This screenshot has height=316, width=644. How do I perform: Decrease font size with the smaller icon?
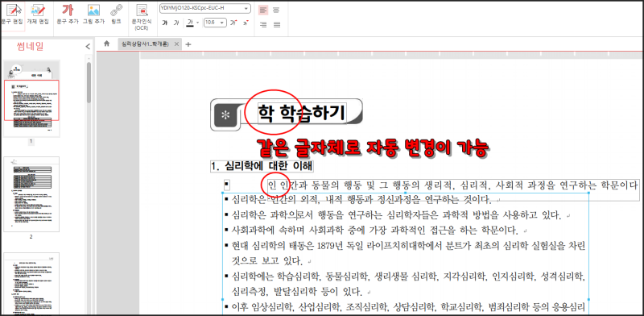coord(246,23)
